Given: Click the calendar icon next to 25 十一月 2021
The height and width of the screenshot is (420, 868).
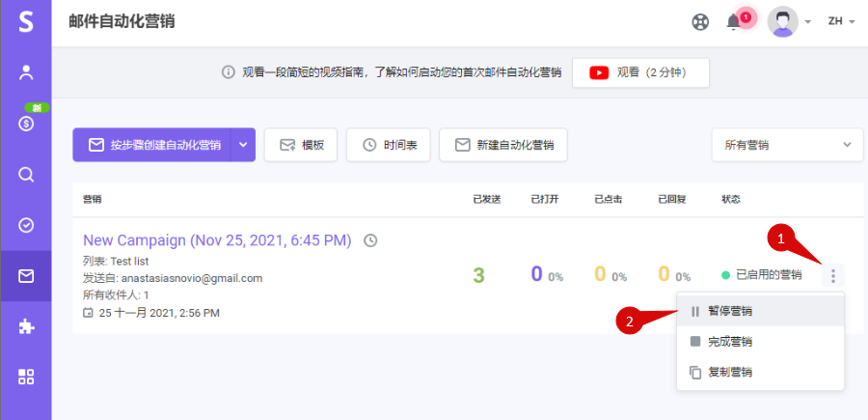Looking at the screenshot, I should [88, 313].
